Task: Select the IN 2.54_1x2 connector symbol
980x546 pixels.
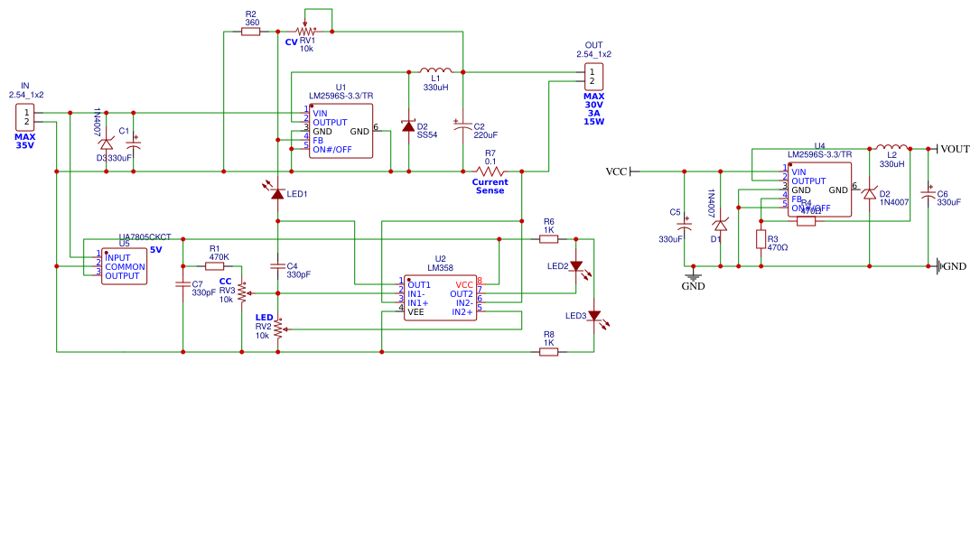Action: (25, 116)
